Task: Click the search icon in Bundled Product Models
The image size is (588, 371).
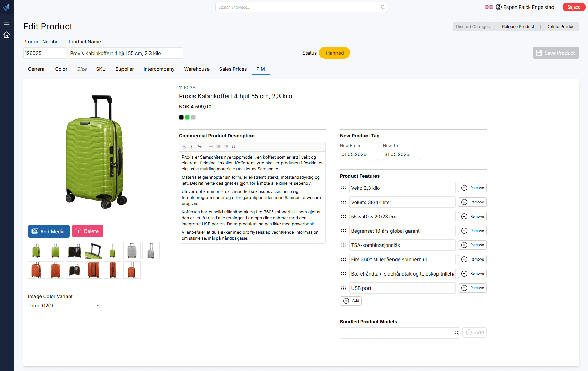Action: [x=456, y=333]
